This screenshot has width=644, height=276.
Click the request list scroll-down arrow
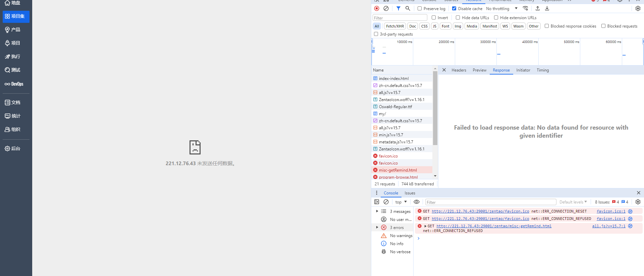pyautogui.click(x=435, y=176)
